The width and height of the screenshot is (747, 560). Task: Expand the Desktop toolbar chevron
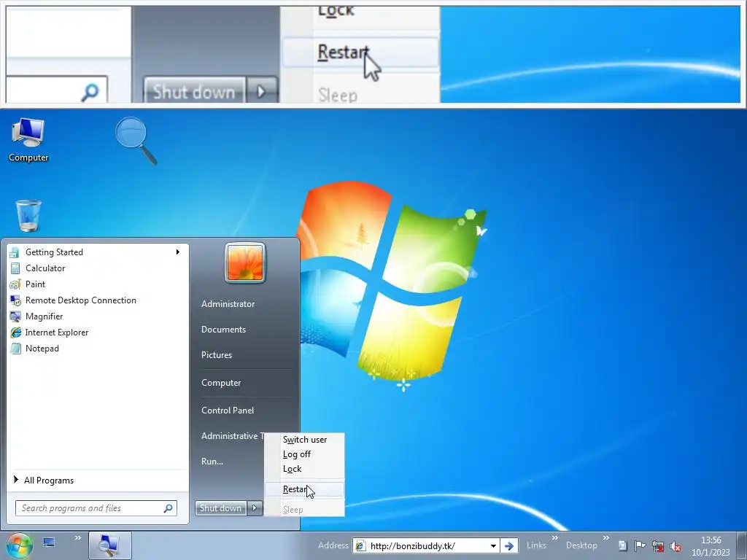pyautogui.click(x=606, y=538)
